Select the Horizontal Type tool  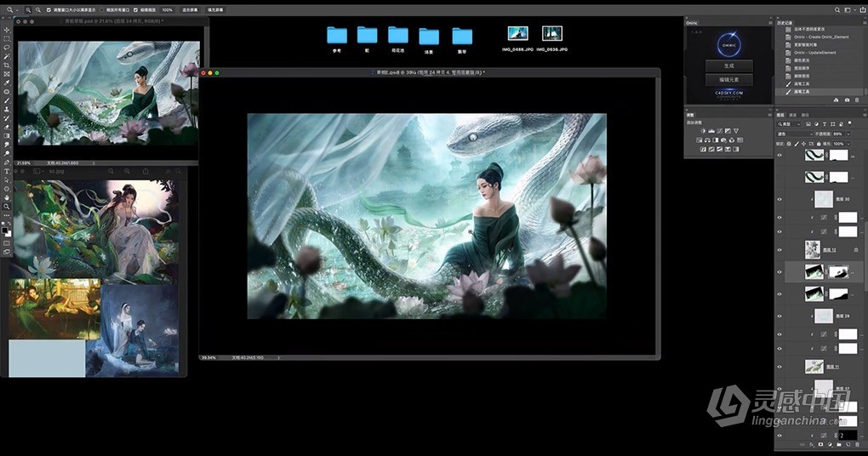point(7,171)
